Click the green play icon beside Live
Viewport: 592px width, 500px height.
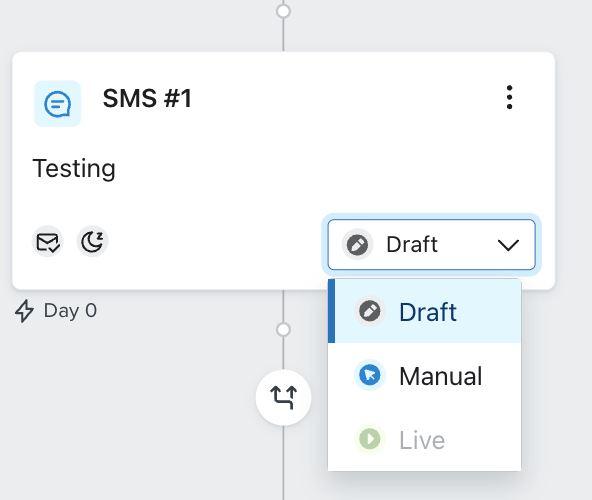(x=370, y=439)
